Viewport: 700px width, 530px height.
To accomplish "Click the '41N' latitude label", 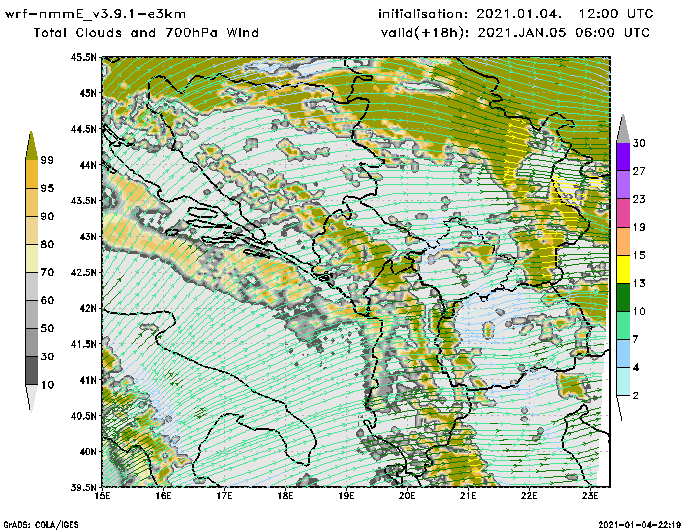I will 88,380.
